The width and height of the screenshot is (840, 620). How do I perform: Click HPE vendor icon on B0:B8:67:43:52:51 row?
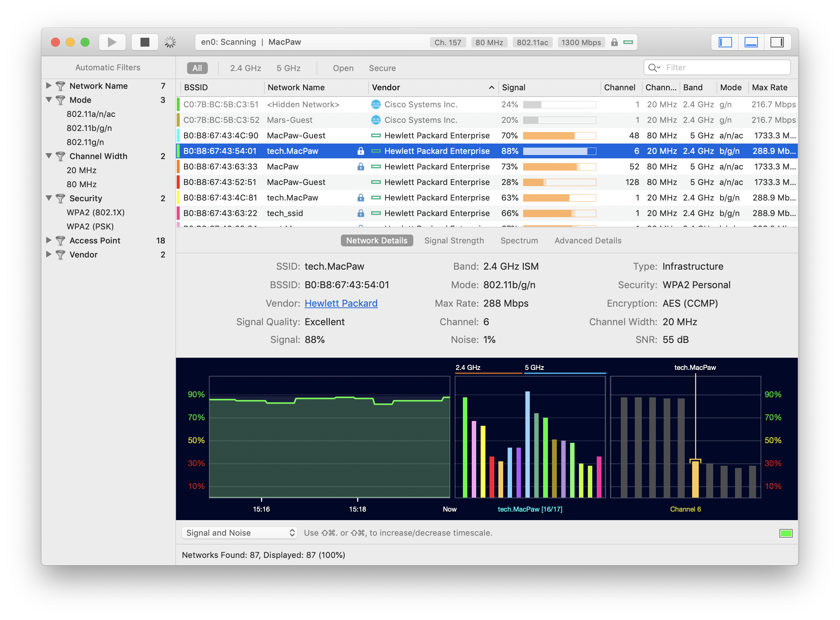[x=375, y=182]
